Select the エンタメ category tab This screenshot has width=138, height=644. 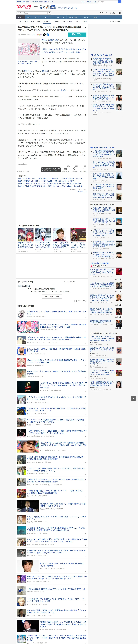click(47, 21)
